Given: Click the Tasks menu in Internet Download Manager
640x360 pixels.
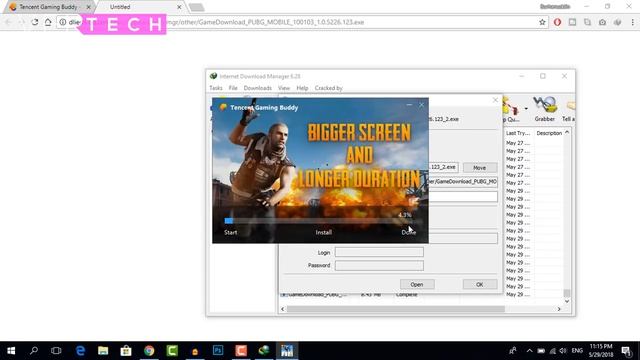Looking at the screenshot, I should click(x=216, y=88).
